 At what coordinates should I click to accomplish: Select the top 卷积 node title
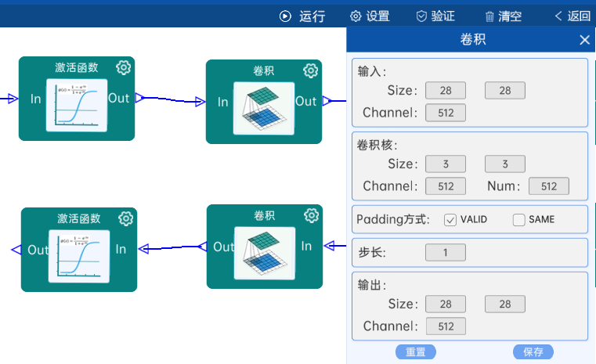[263, 70]
